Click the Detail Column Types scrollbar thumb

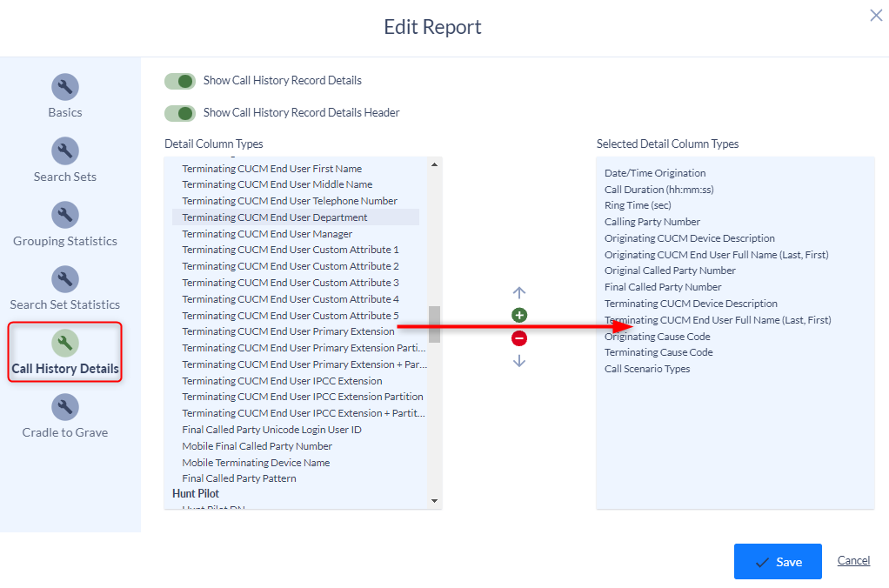pos(434,324)
